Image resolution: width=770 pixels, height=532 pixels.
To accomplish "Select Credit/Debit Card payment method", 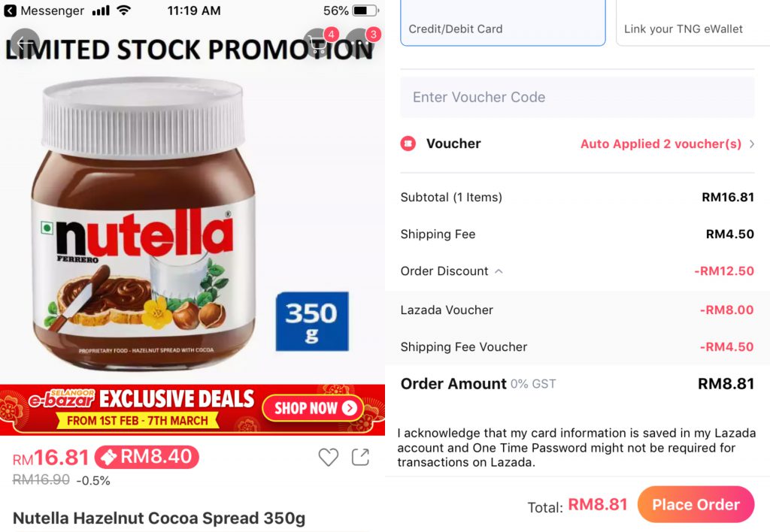I will coord(502,23).
